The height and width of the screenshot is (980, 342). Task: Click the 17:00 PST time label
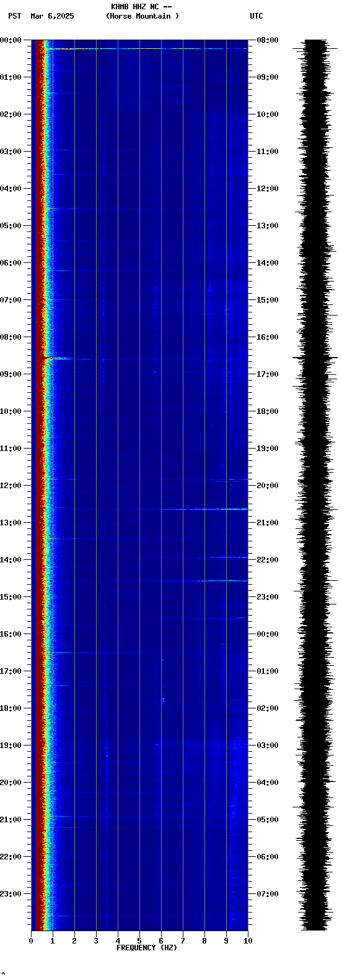point(11,671)
